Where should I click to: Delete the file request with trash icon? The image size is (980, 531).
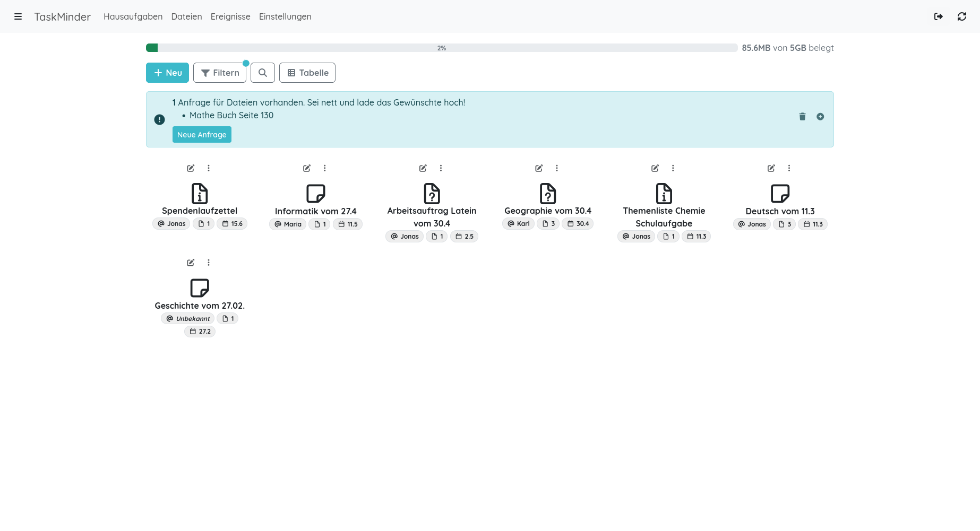pos(803,117)
